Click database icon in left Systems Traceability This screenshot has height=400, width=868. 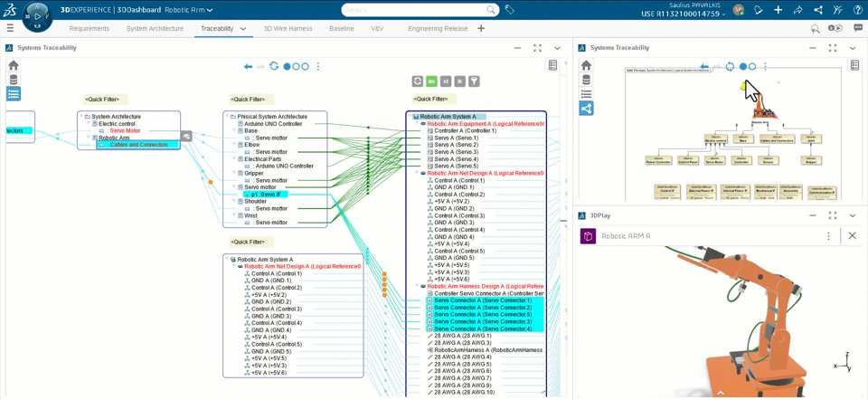[14, 80]
